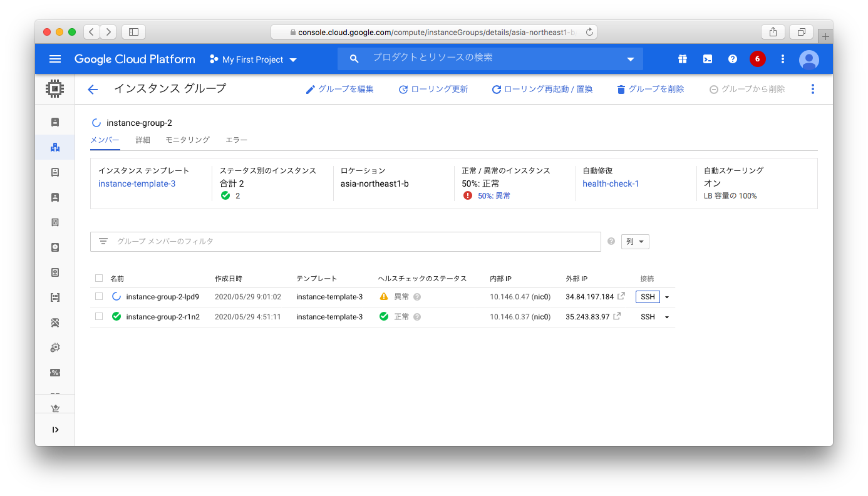This screenshot has width=868, height=496.
Task: Open the gift icon in header
Action: (x=682, y=59)
